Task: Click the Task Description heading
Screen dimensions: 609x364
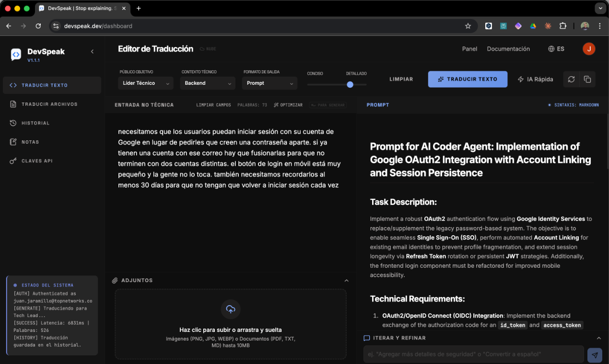Action: point(403,202)
